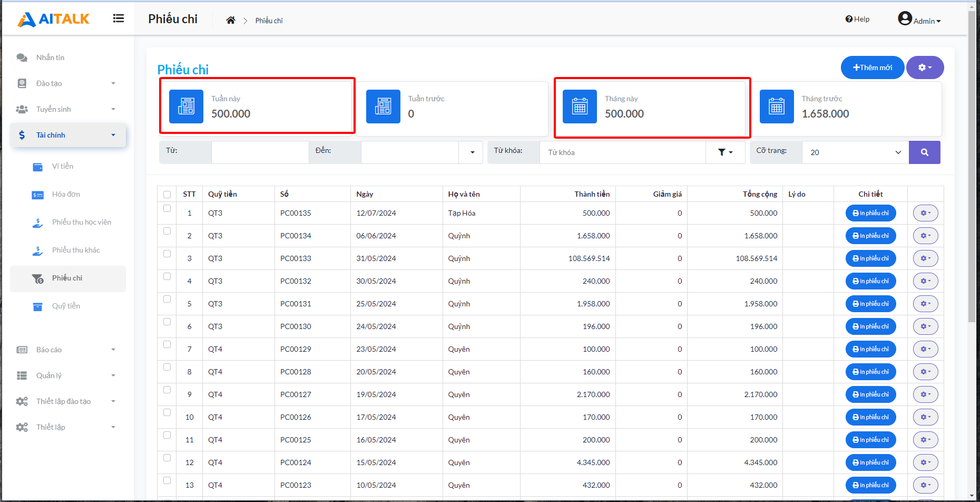Open the Help link

pyautogui.click(x=858, y=19)
